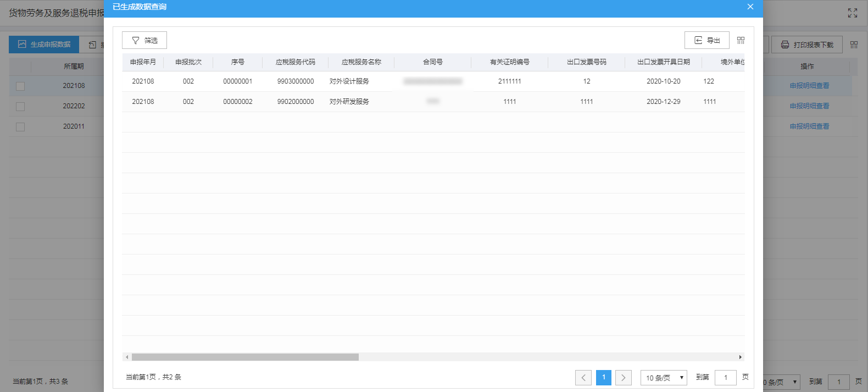Click the 筛选 filter button
Viewport: 868px width, 392px height.
144,40
